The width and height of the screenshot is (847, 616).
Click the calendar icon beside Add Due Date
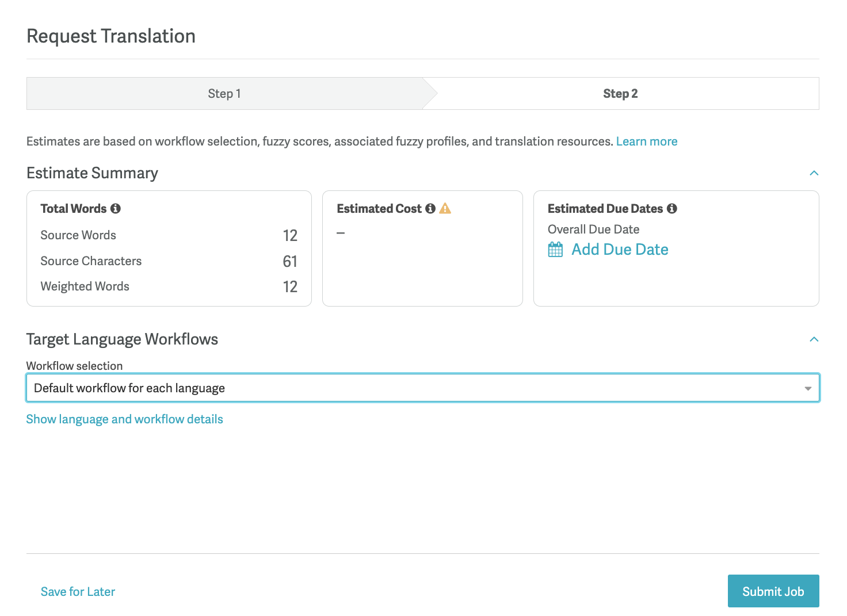pos(555,250)
